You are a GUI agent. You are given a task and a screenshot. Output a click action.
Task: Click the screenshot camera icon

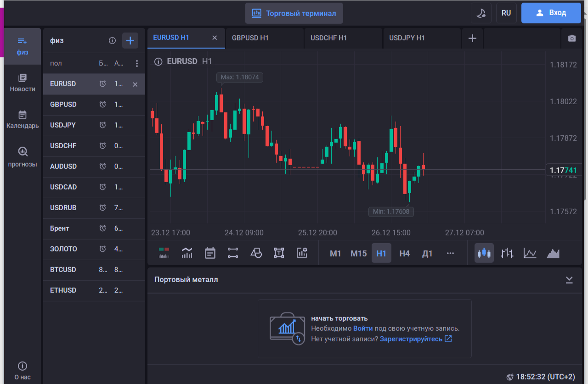[571, 39]
